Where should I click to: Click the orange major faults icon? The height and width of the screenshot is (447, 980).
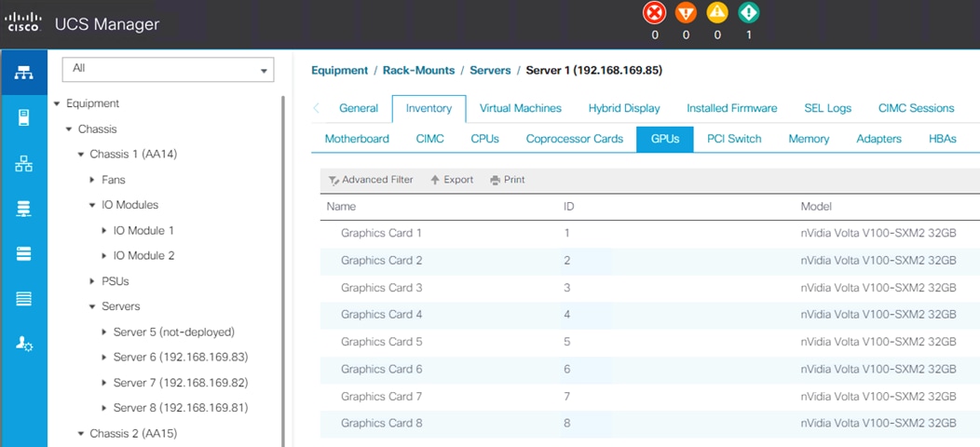(x=686, y=13)
